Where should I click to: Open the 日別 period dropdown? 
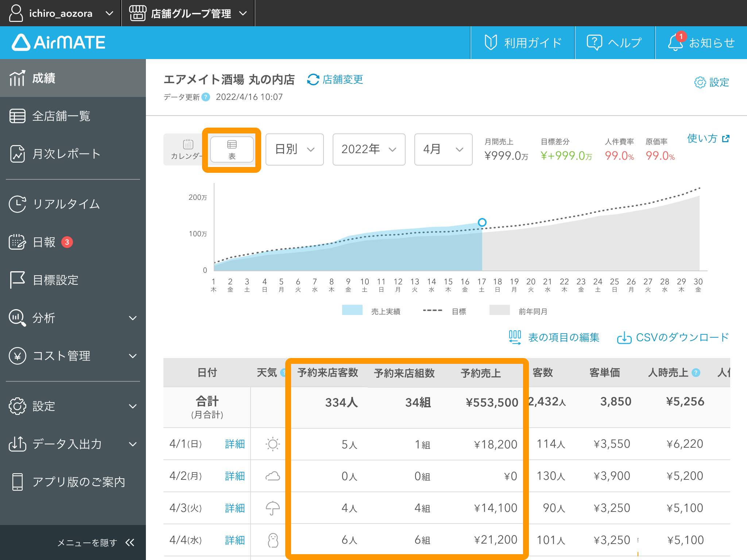pos(295,149)
